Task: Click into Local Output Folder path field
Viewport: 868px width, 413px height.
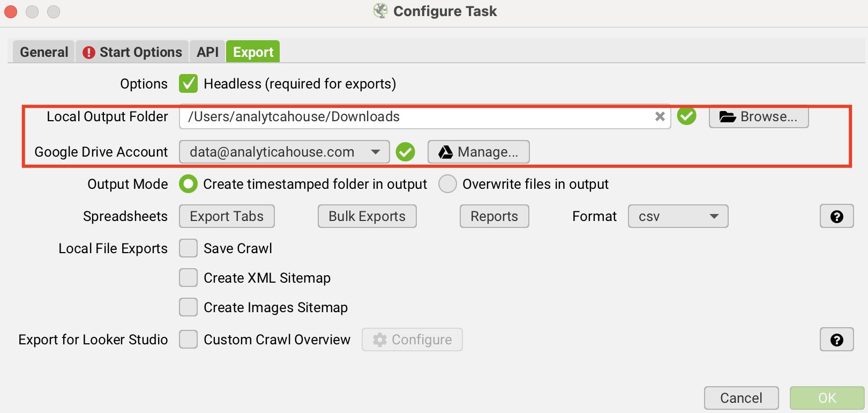Action: click(x=418, y=116)
